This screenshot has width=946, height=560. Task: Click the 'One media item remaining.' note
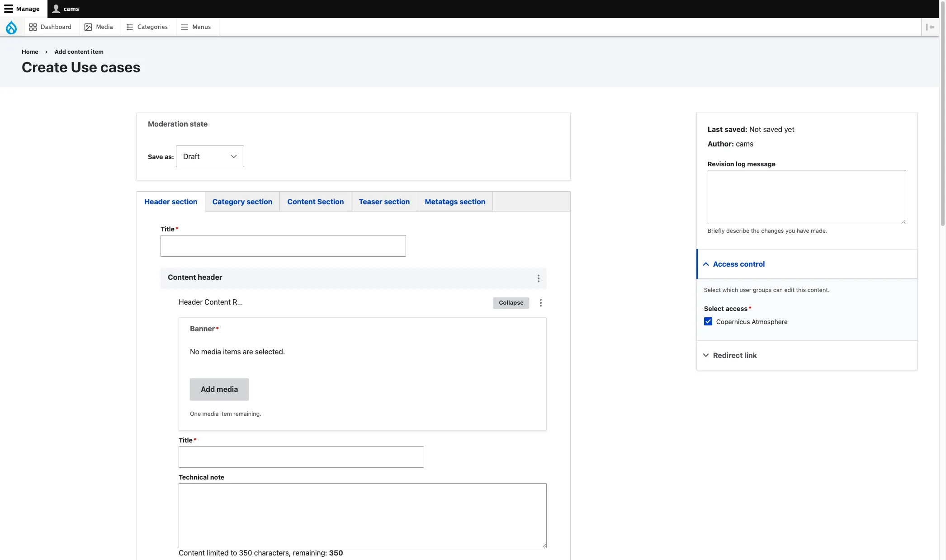pos(226,414)
